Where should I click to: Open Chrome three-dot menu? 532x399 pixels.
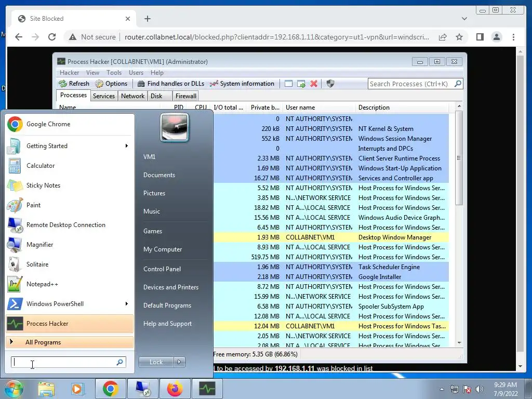click(x=513, y=37)
